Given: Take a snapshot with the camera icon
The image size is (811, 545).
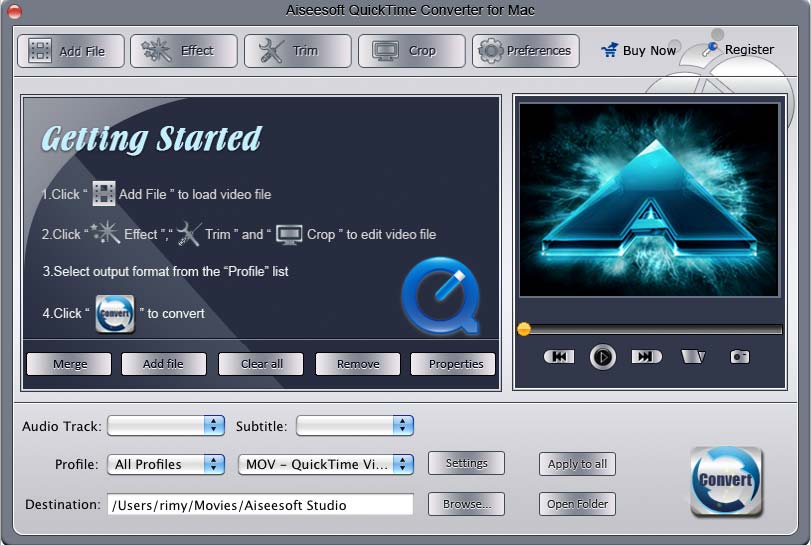Looking at the screenshot, I should click(x=740, y=357).
